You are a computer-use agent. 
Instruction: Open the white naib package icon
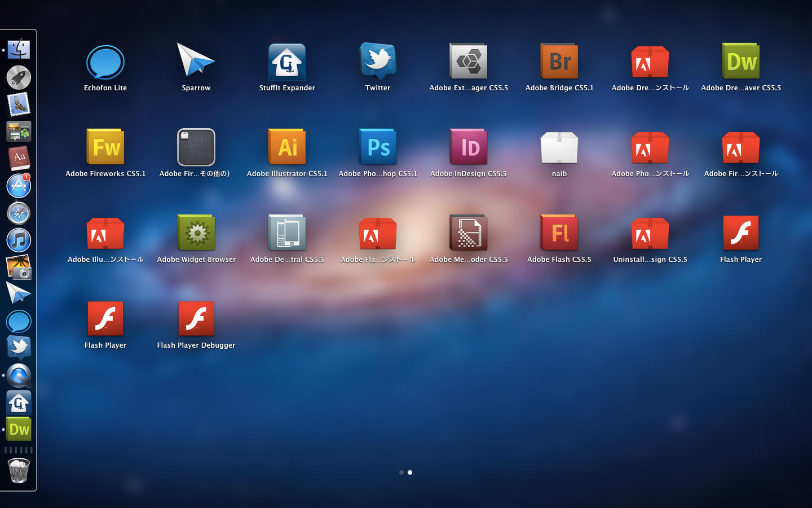(559, 148)
